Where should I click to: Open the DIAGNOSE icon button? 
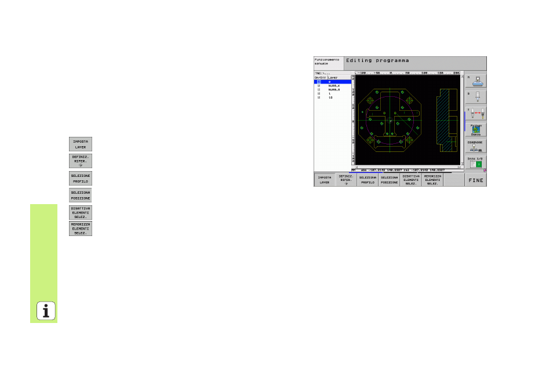(x=476, y=147)
